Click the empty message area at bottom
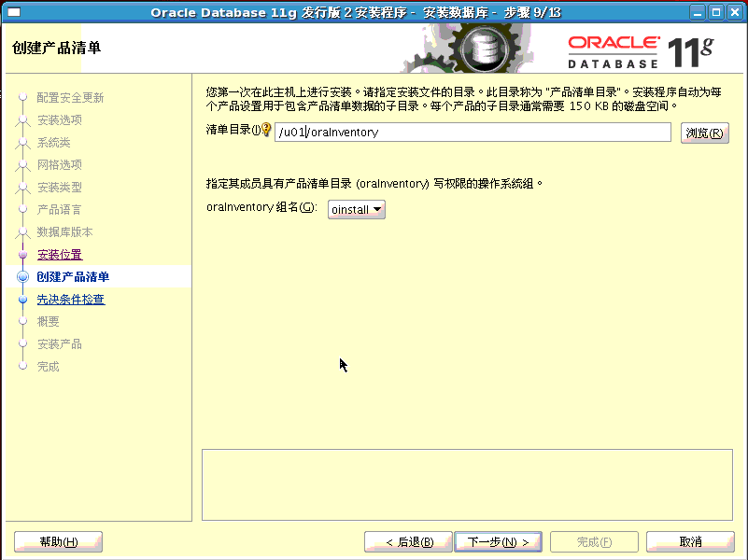748x560 pixels. 467,484
